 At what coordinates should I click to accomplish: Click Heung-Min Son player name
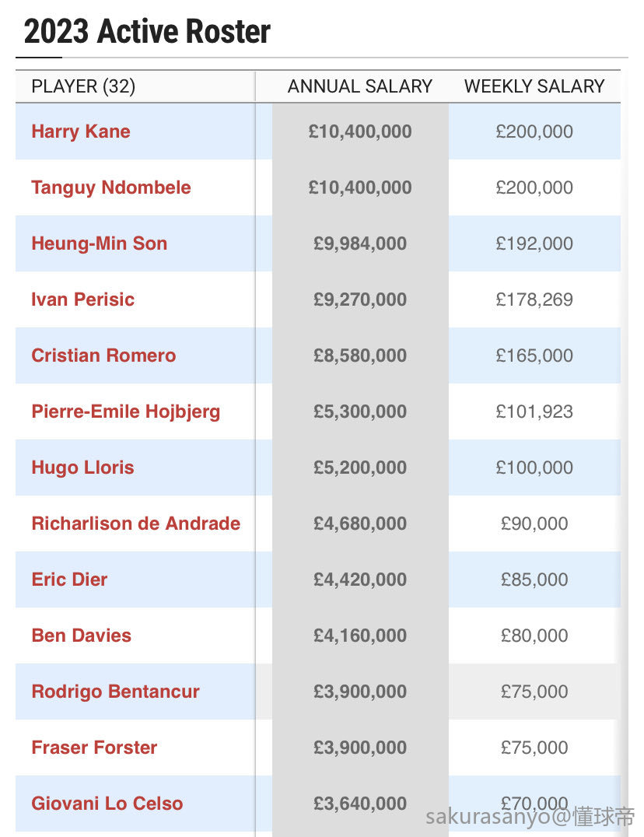100,243
